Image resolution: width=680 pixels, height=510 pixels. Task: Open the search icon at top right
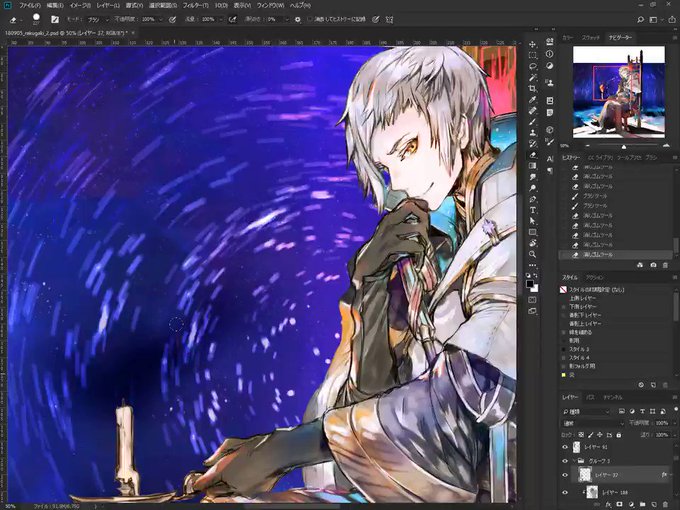tap(641, 20)
